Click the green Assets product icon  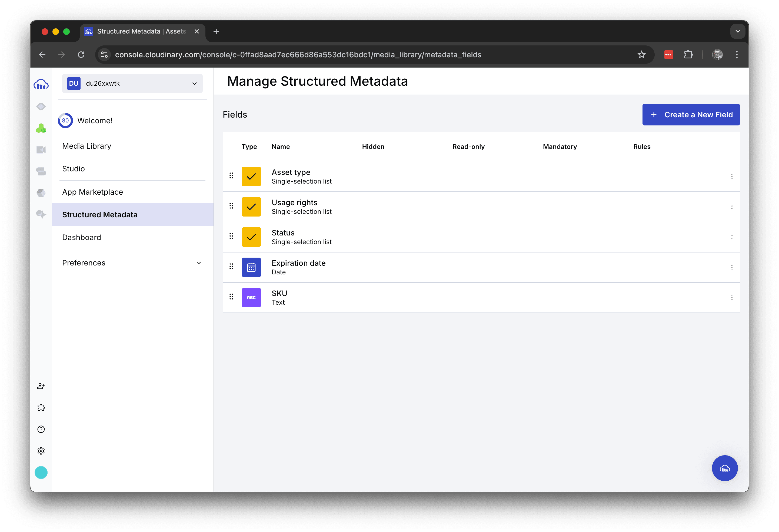click(x=41, y=128)
